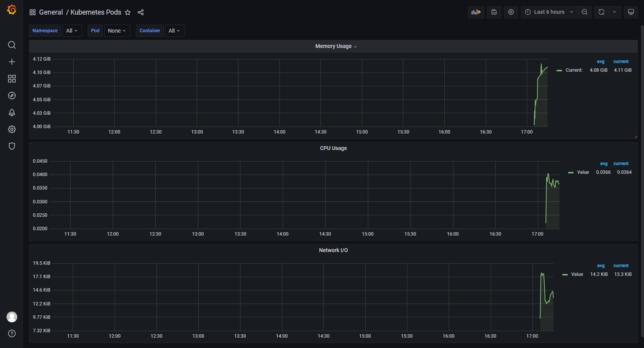Screen dimensions: 644x348
Task: Add a new panel to dashboard
Action: coord(476,12)
